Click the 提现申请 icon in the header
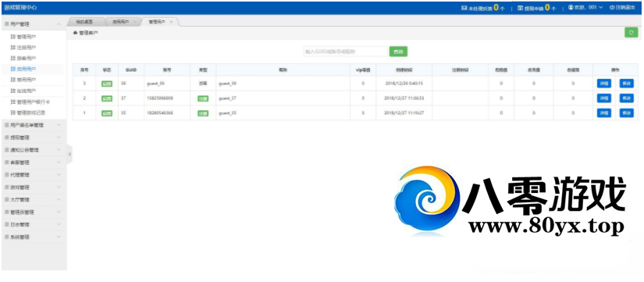This screenshot has width=644, height=282. [520, 8]
